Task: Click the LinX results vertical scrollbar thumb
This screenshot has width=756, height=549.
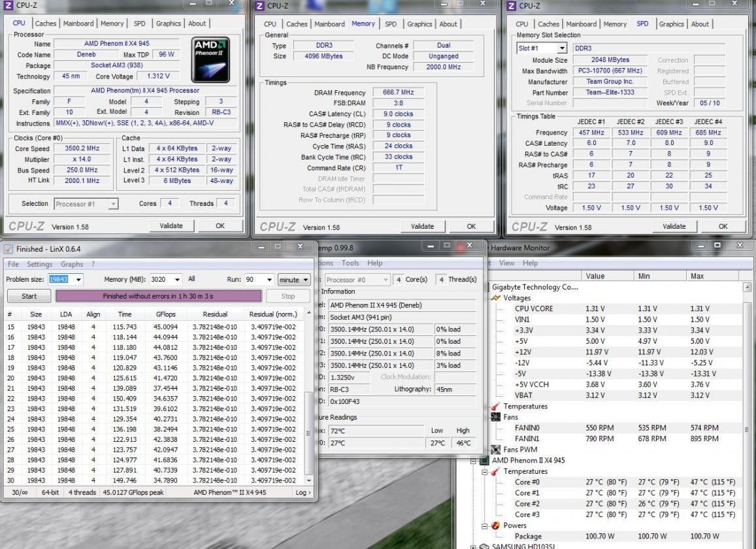Action: click(x=309, y=433)
